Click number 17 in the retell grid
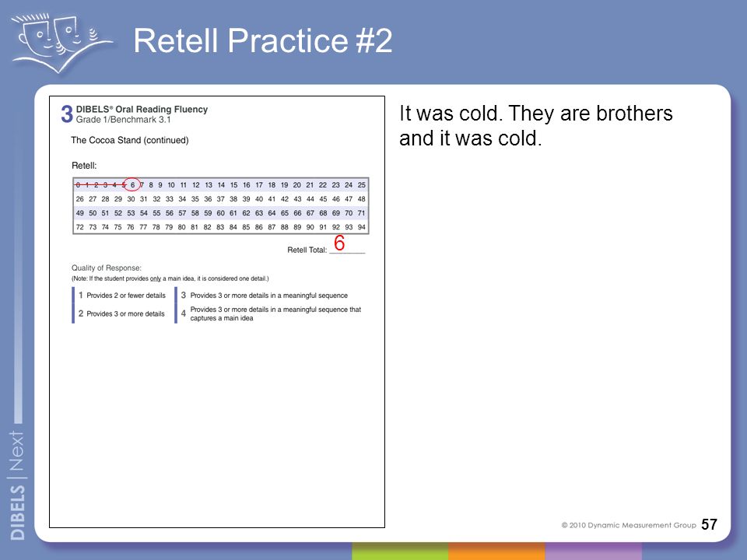The image size is (747, 560). pyautogui.click(x=258, y=185)
